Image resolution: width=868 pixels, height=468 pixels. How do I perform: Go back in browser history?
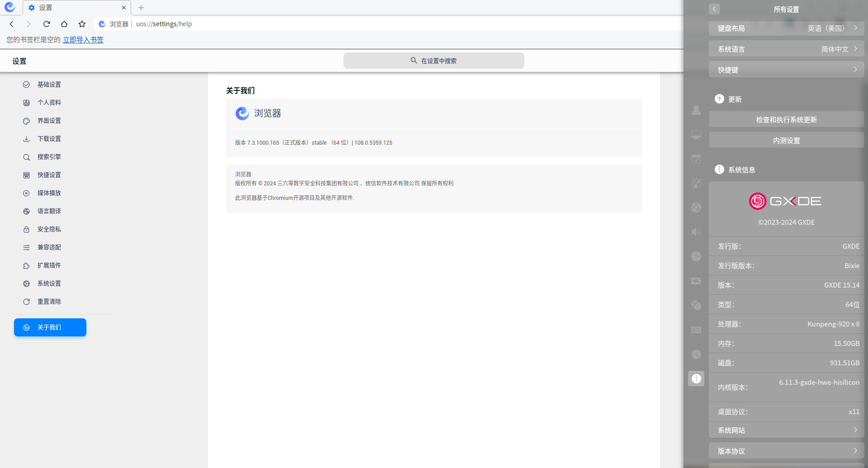(x=12, y=24)
